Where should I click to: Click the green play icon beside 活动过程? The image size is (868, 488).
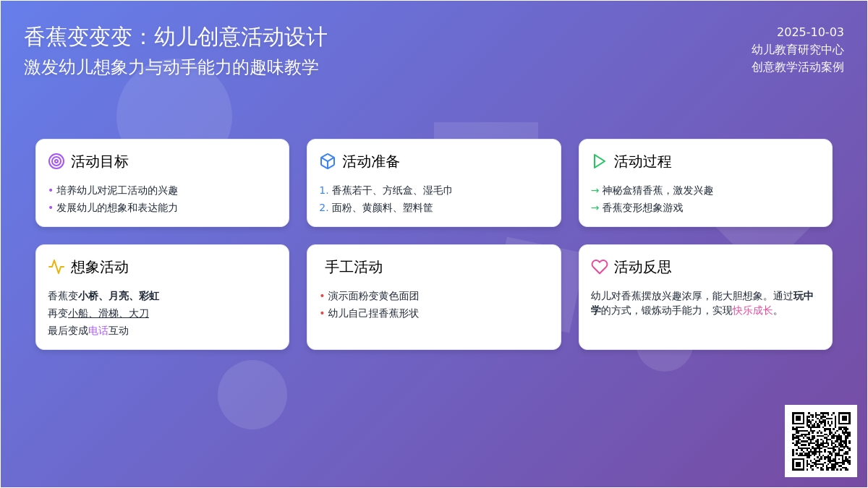599,161
